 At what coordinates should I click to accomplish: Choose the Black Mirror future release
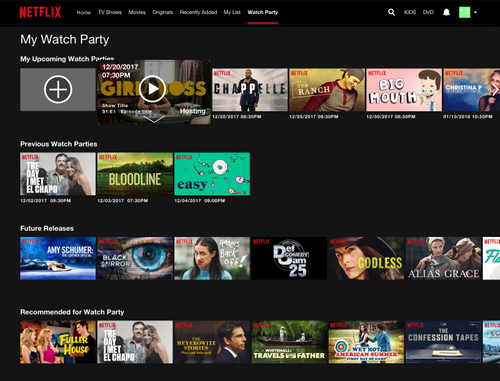[x=135, y=258]
